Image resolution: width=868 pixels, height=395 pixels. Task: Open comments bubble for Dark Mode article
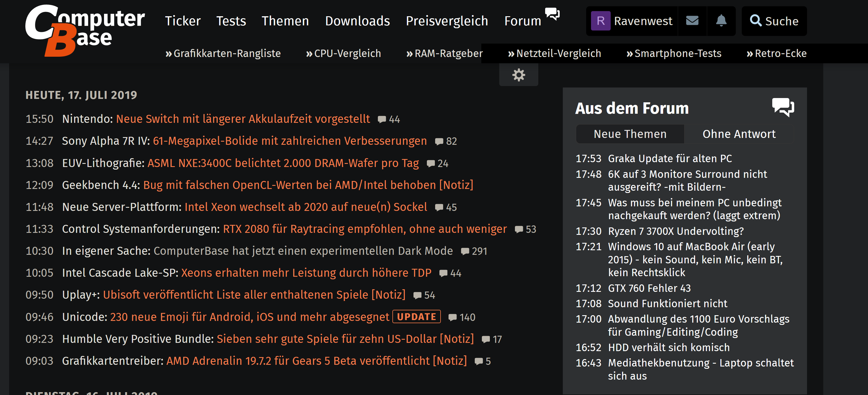[x=465, y=251]
